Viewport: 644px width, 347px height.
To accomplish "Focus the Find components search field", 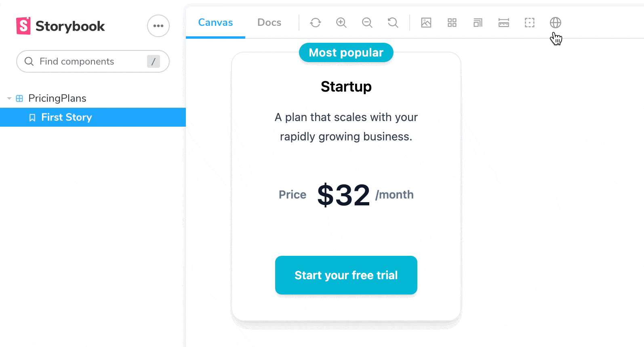I will pyautogui.click(x=93, y=61).
